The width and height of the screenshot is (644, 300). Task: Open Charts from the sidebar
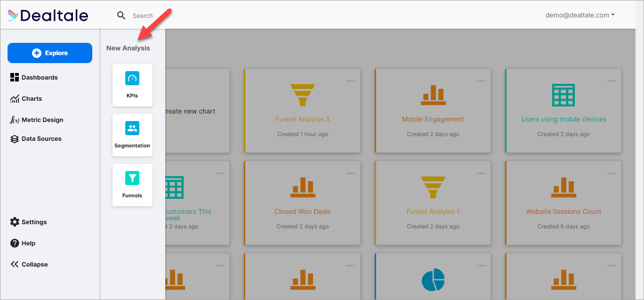point(26,98)
